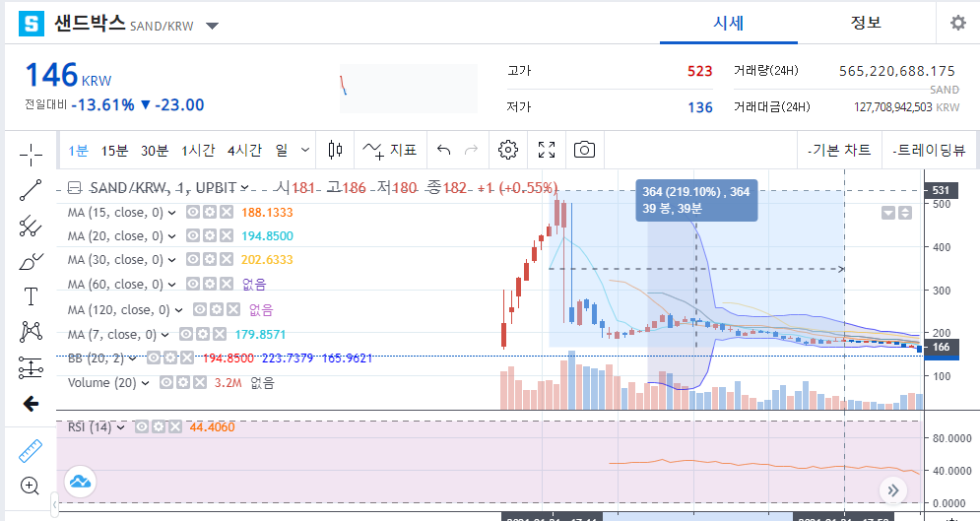Select the ruler measure tool
Screen dimensions: 980x521
coord(30,451)
